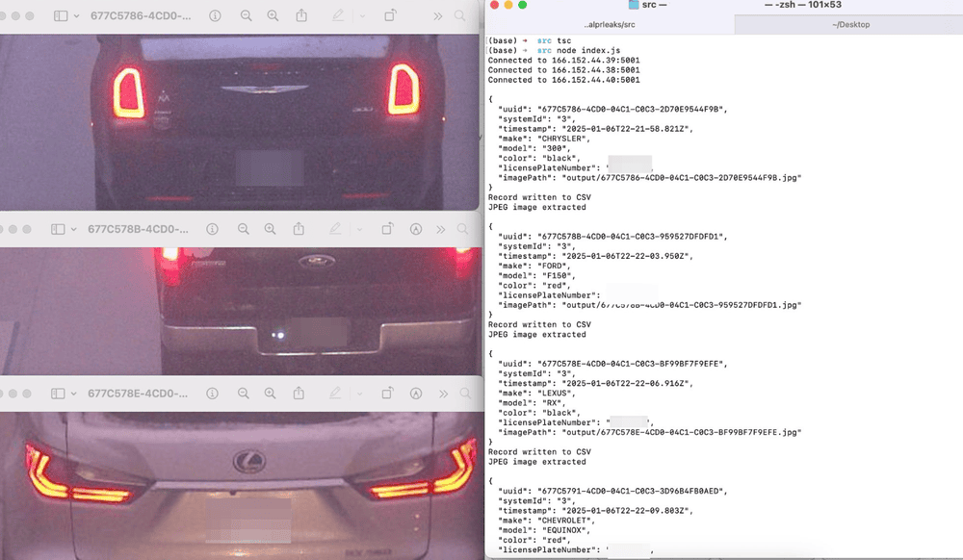Expand markup options chevron in 677C5786 window

pyautogui.click(x=362, y=16)
